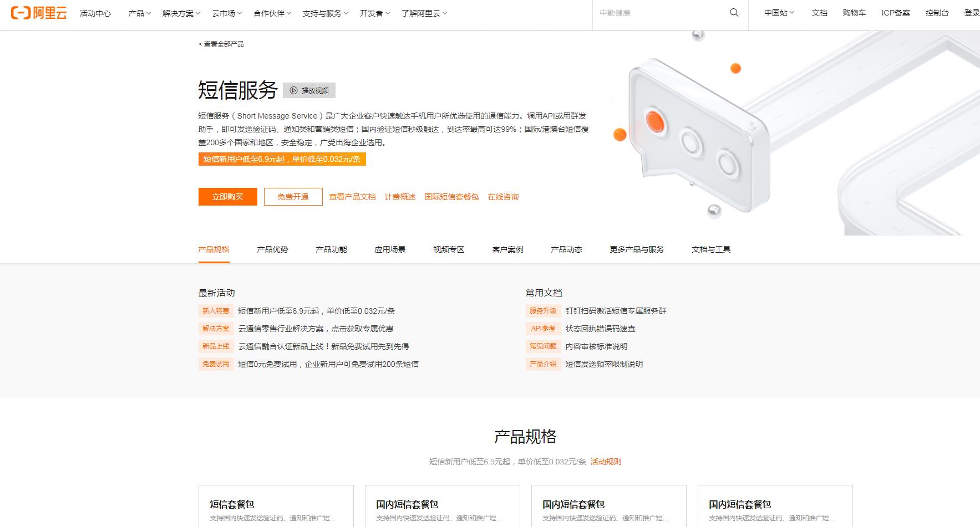Select the 文档与工具 tab
The width and height of the screenshot is (980, 527).
[711, 249]
